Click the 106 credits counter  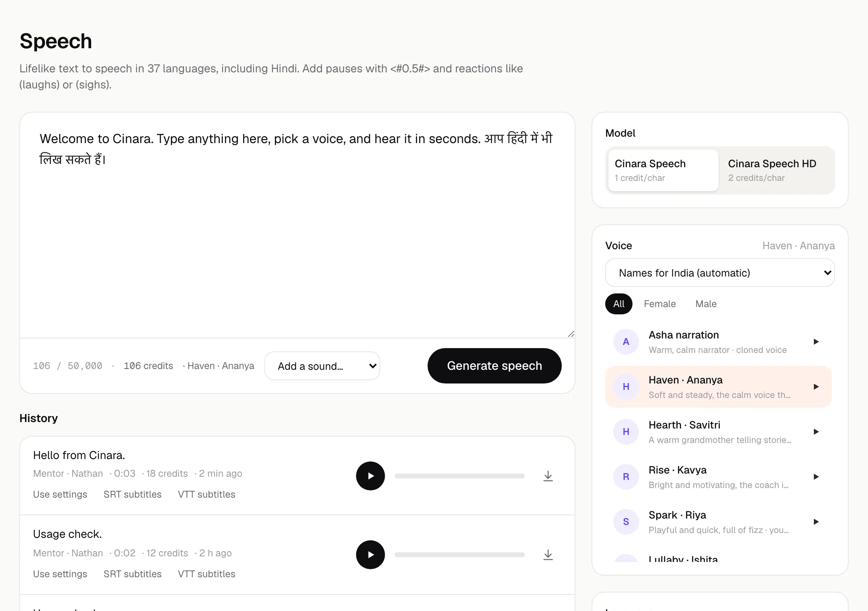(148, 366)
